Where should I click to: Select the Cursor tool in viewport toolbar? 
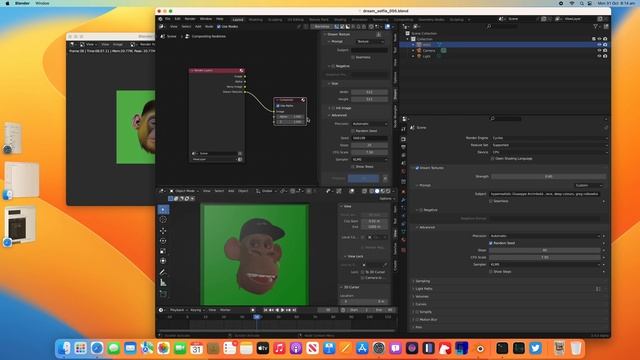[163, 220]
